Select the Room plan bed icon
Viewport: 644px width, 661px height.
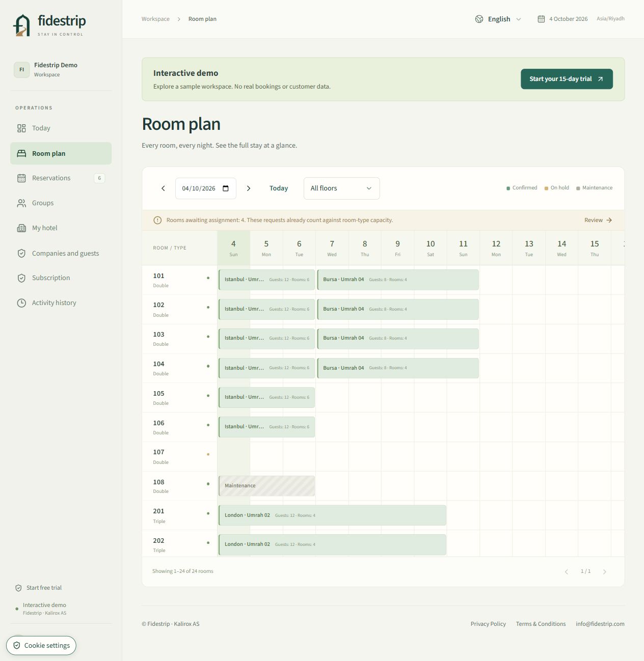click(21, 153)
